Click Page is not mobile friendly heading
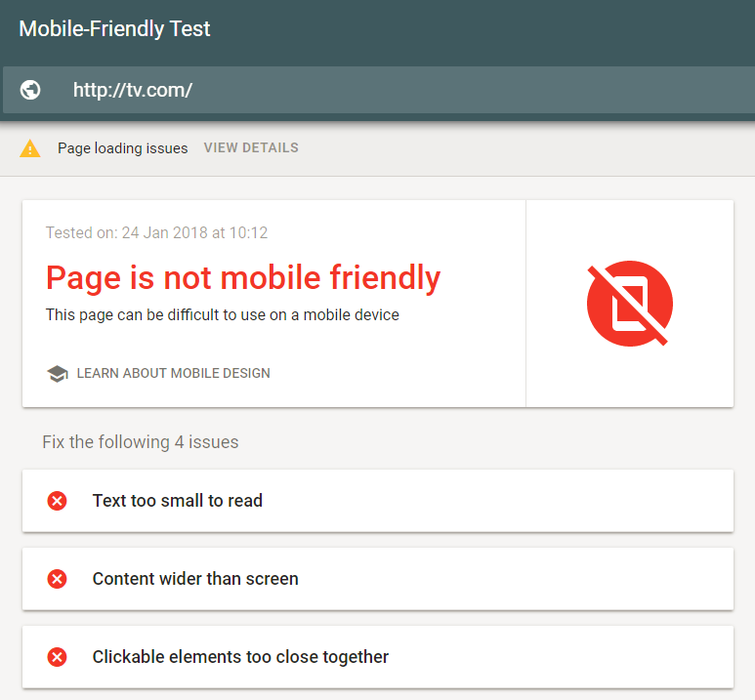 (x=243, y=278)
